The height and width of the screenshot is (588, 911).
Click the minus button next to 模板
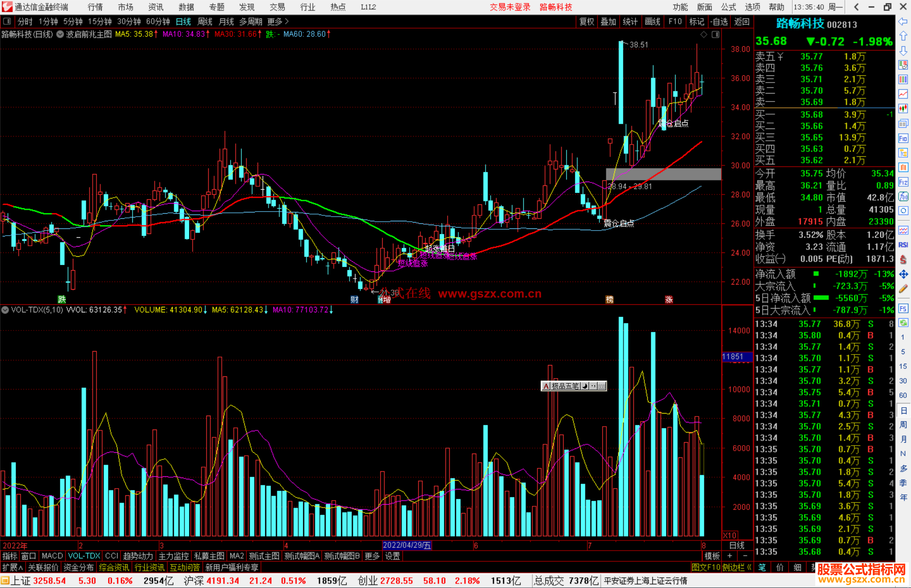click(745, 556)
